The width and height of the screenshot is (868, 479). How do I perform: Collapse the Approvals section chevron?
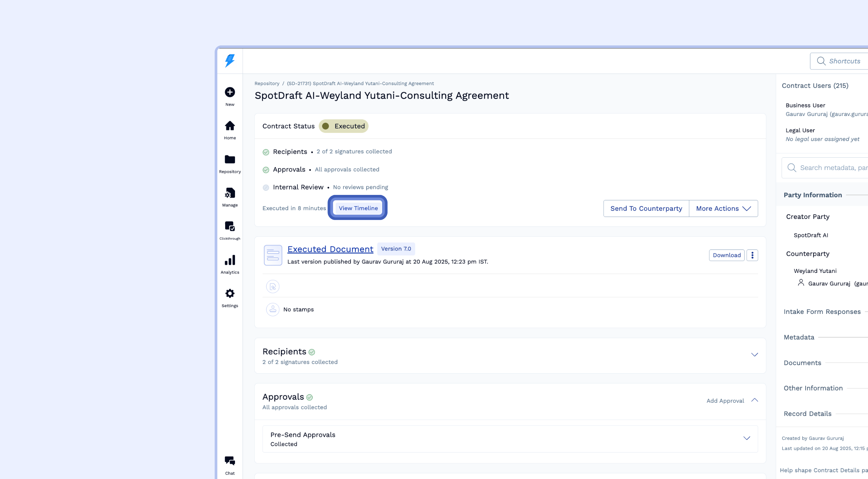[x=754, y=400]
